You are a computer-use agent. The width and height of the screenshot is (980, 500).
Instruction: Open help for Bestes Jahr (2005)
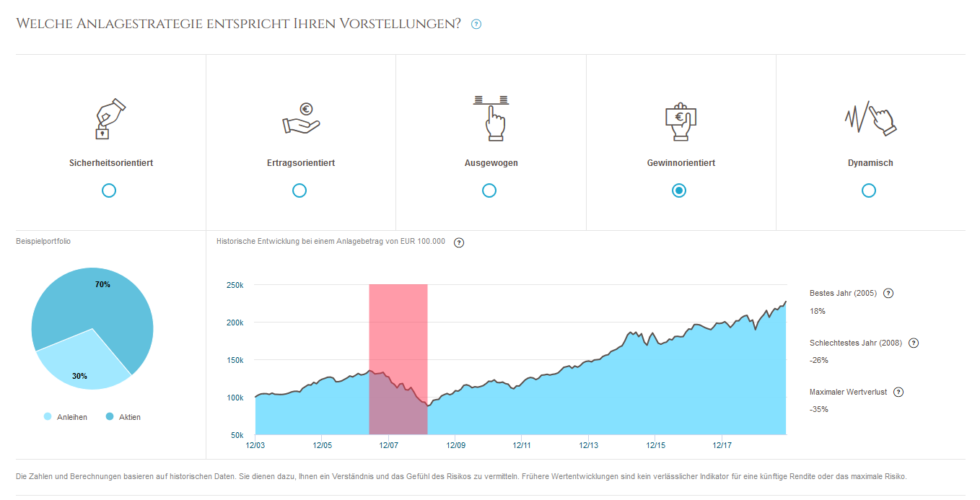pos(889,293)
